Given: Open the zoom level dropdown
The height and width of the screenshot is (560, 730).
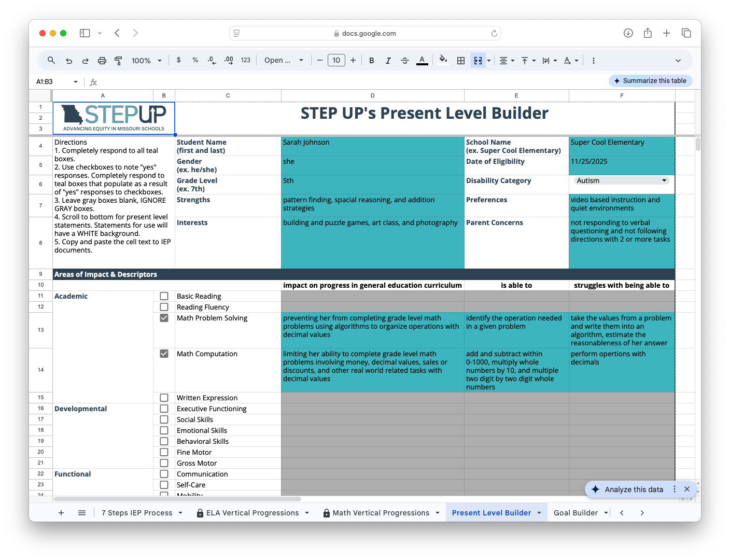Looking at the screenshot, I should 147,61.
